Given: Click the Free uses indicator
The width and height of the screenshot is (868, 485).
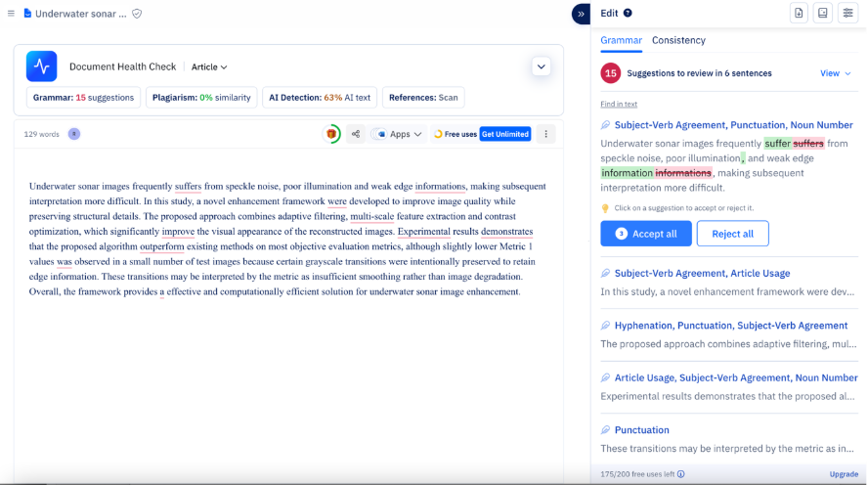Looking at the screenshot, I should pyautogui.click(x=456, y=134).
